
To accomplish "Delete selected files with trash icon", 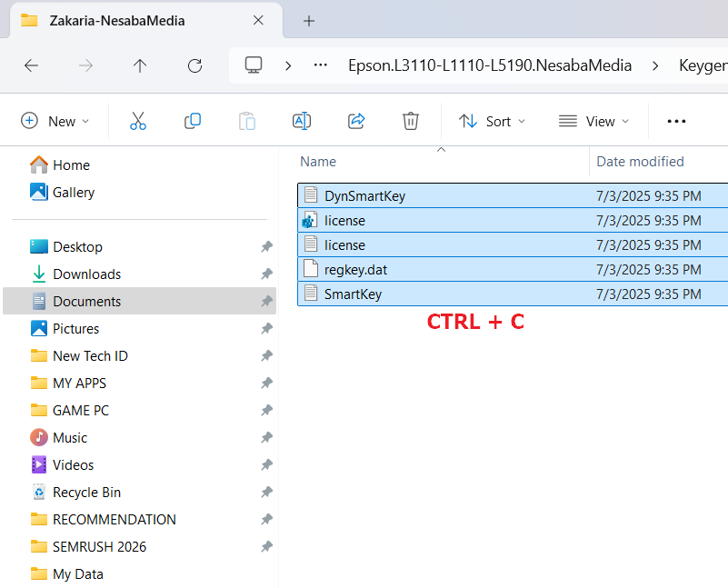I will coord(410,120).
